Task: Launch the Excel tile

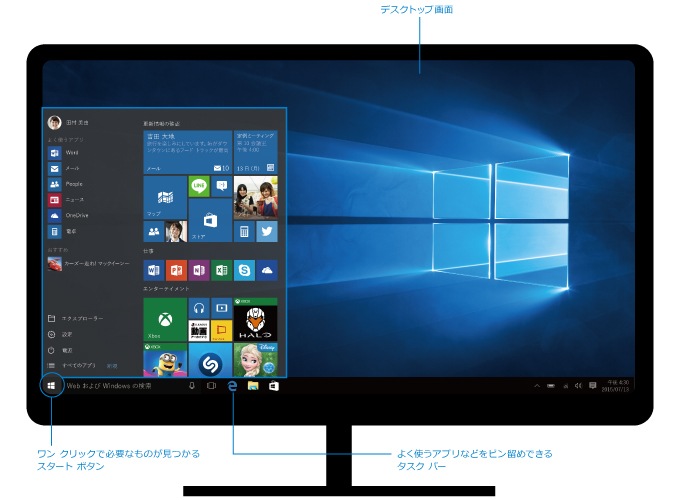Action: [x=222, y=271]
